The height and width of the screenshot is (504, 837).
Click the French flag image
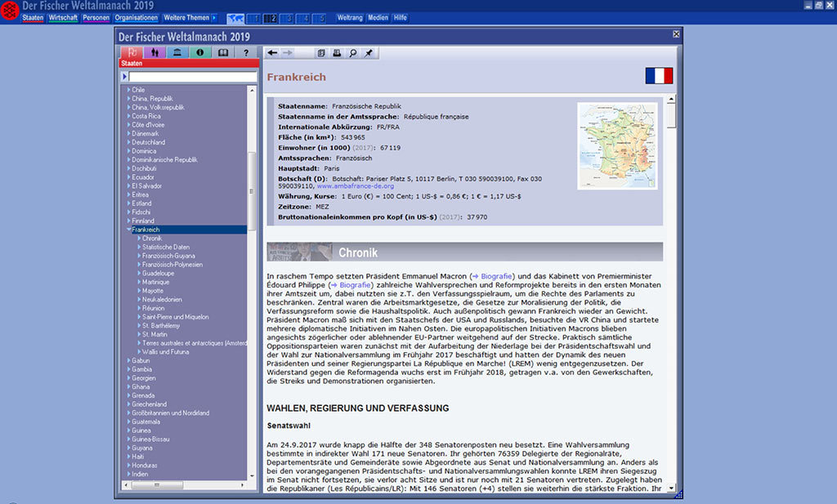[x=659, y=76]
